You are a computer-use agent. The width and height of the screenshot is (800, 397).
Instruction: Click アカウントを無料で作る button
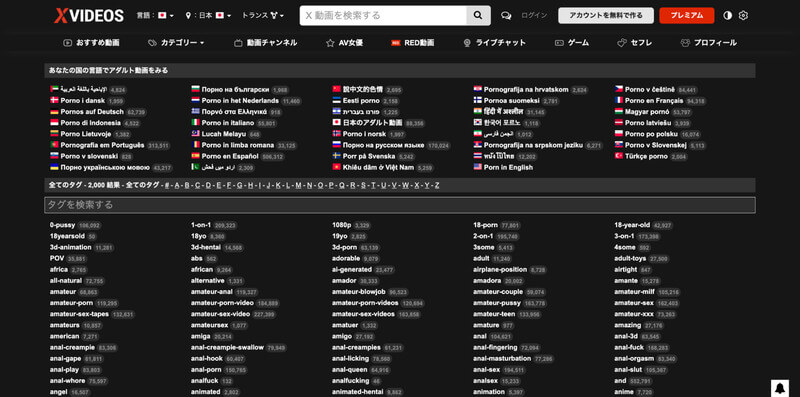[606, 15]
